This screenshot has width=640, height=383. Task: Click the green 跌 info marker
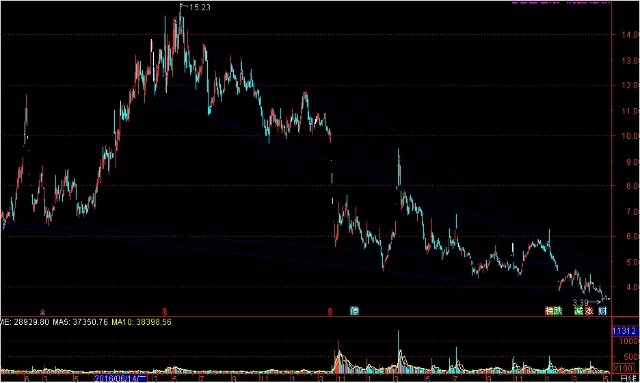coord(558,311)
